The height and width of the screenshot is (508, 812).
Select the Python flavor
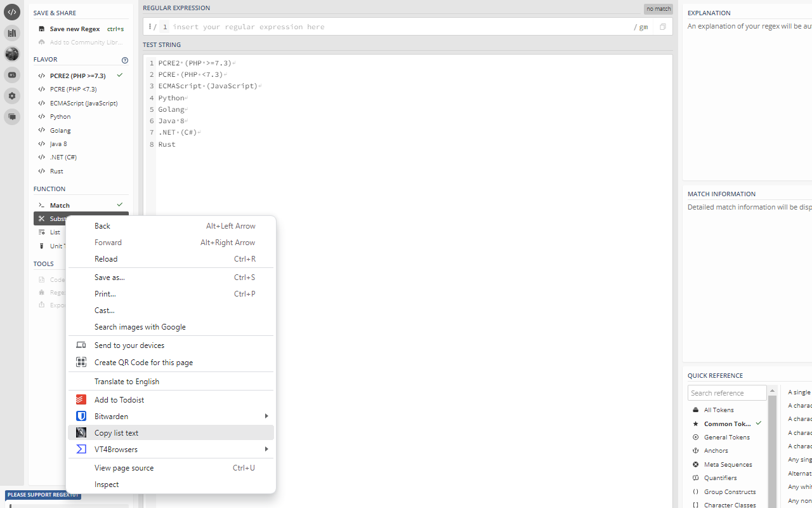[60, 116]
